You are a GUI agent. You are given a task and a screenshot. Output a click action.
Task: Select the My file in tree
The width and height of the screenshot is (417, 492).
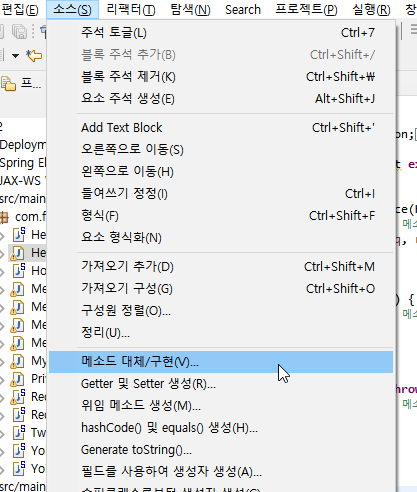pos(39,361)
